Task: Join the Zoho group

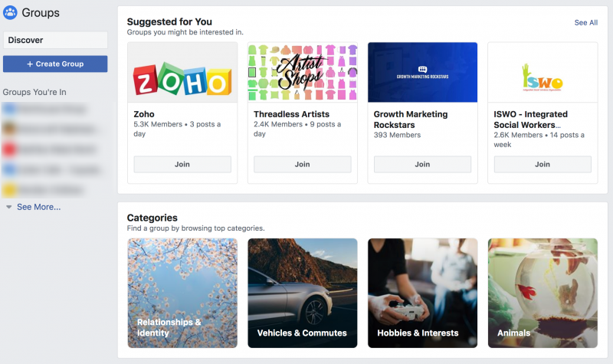Action: [182, 164]
